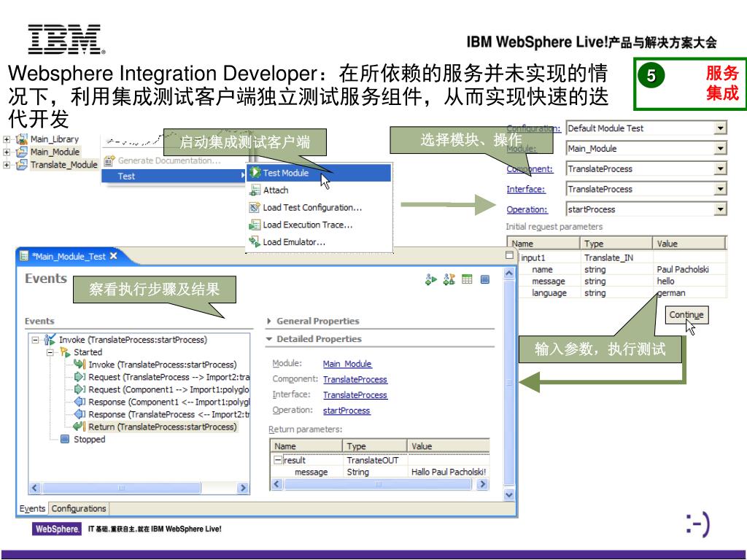
Task: Choose Load Execution Trace… menu item
Action: coord(319,225)
